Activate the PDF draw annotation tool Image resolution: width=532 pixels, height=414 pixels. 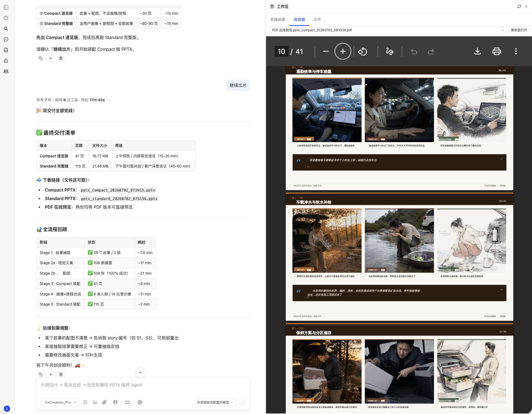pyautogui.click(x=390, y=51)
